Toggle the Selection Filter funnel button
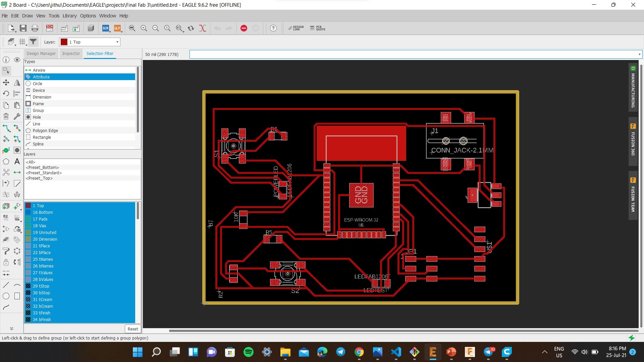Image resolution: width=644 pixels, height=362 pixels. click(33, 42)
